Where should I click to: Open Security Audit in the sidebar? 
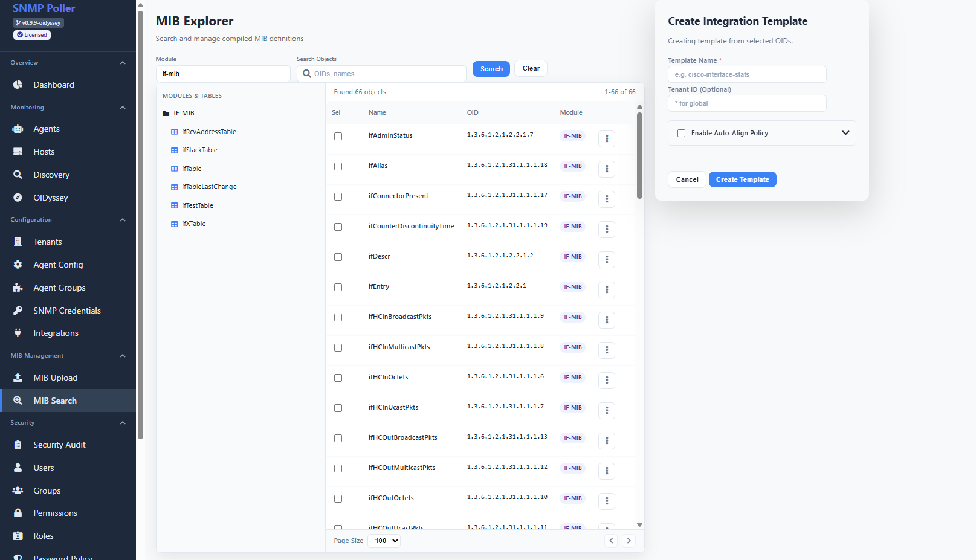pyautogui.click(x=59, y=445)
